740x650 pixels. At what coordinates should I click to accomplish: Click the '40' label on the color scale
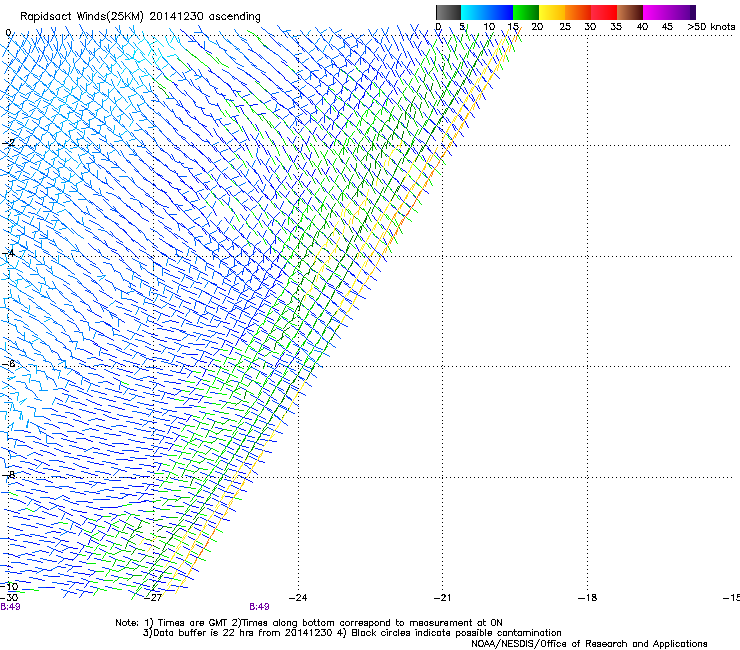[x=642, y=27]
